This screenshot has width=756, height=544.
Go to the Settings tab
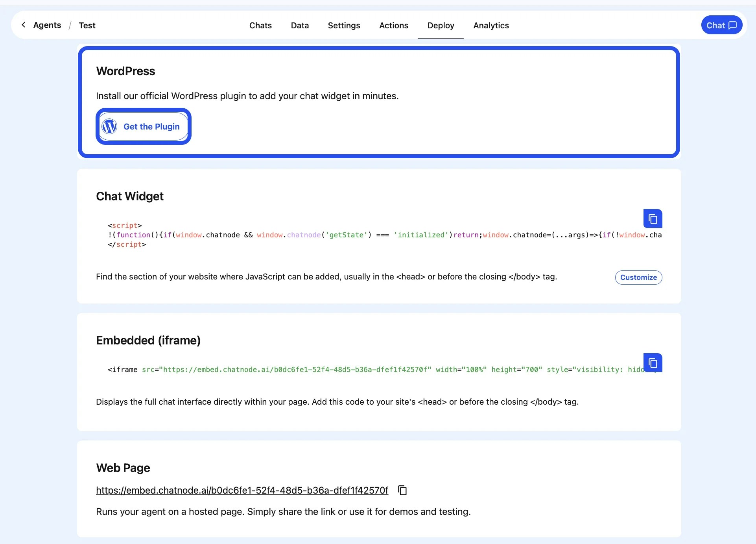(344, 25)
